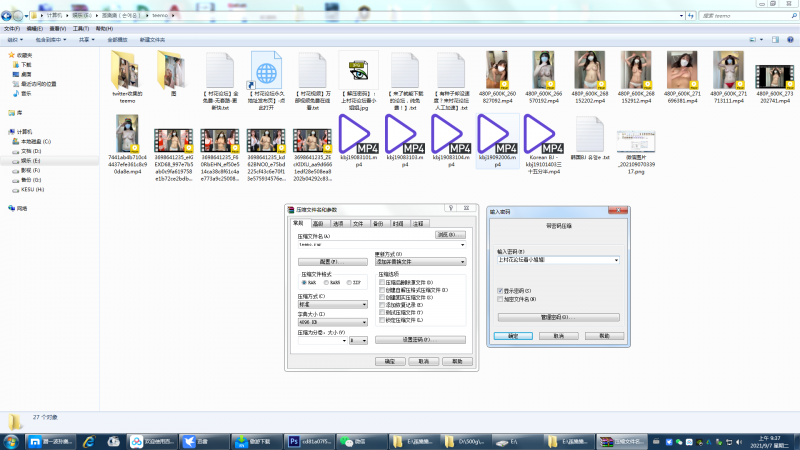Click the 输入密码 text field
Viewport: 800px width, 450px height.
(x=555, y=260)
